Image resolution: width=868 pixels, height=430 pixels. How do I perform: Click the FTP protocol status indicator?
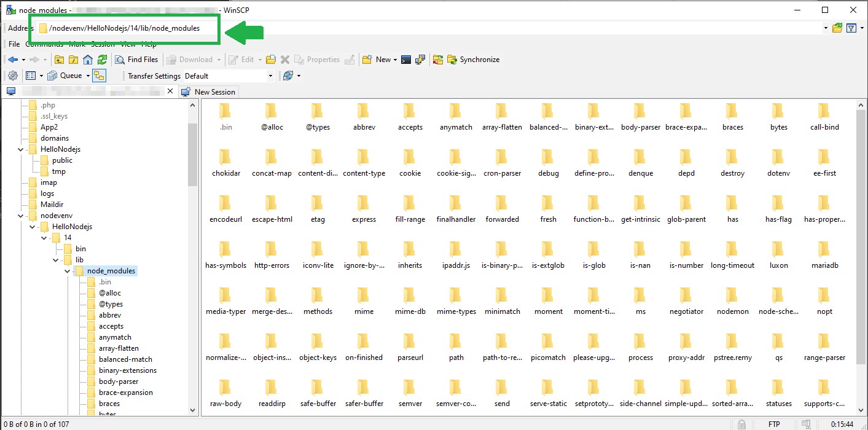(x=774, y=424)
